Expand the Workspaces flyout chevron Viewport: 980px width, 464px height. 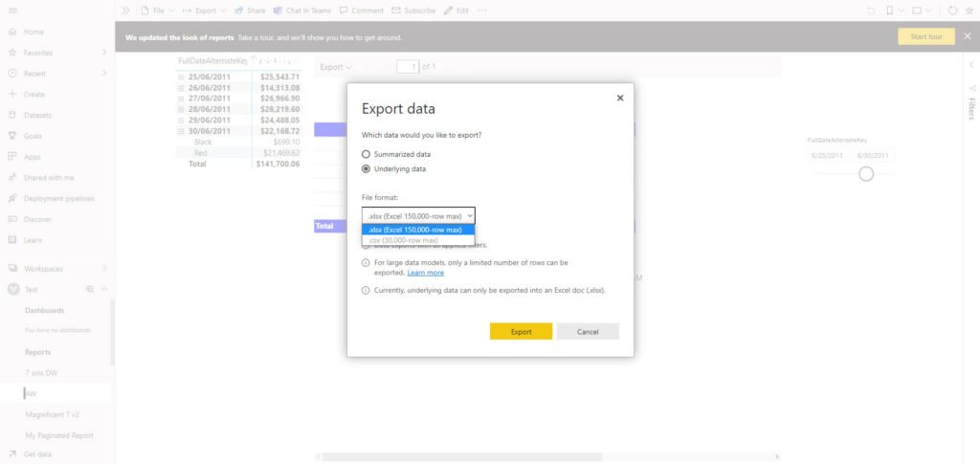point(104,269)
